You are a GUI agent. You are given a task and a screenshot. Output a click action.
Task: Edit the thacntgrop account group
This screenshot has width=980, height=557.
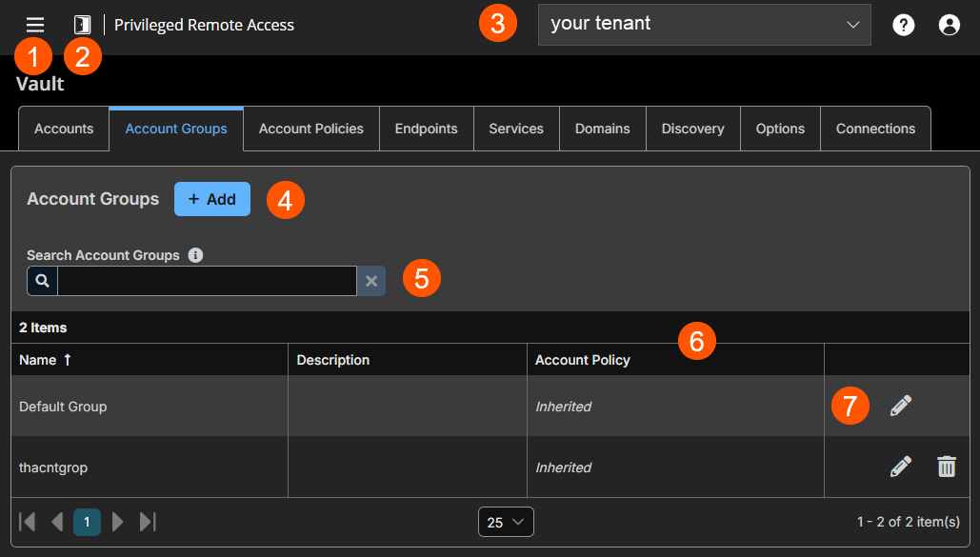(899, 467)
